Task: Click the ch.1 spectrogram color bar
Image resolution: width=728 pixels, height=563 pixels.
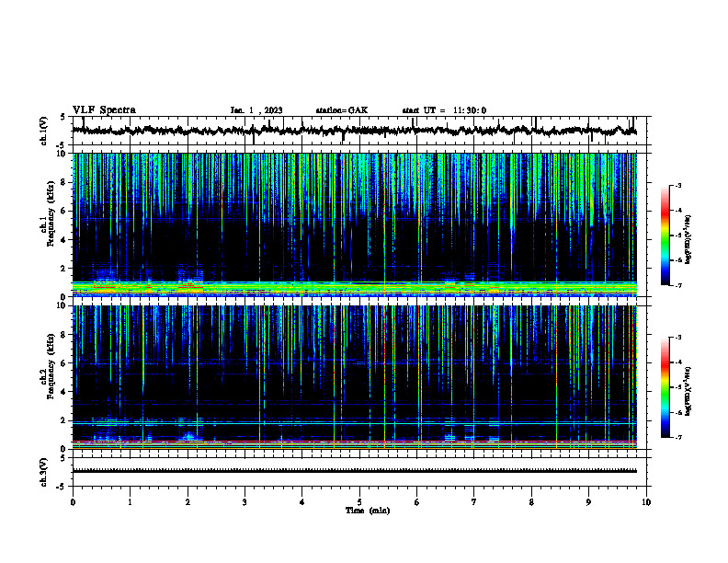Action: 665,236
